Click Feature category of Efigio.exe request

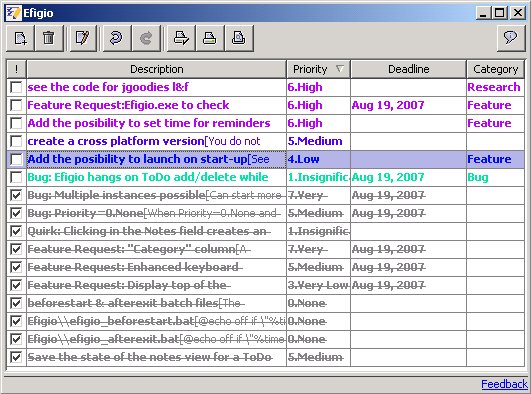(495, 105)
